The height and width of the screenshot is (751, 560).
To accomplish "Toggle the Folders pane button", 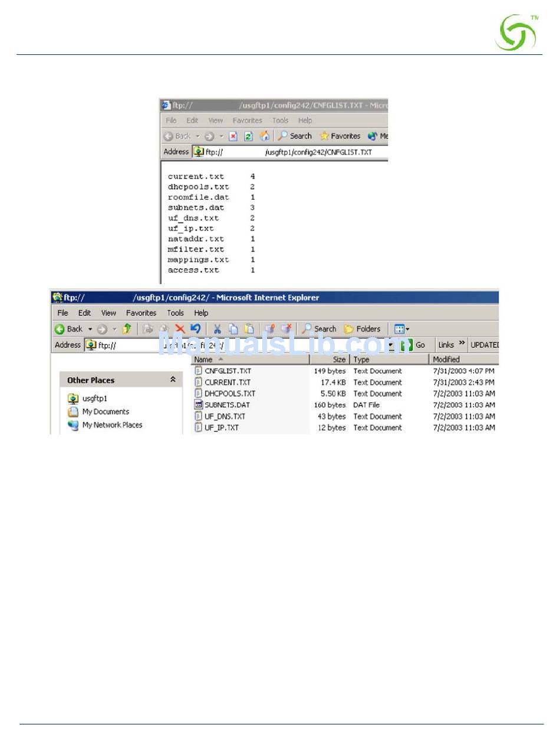I will coord(362,329).
